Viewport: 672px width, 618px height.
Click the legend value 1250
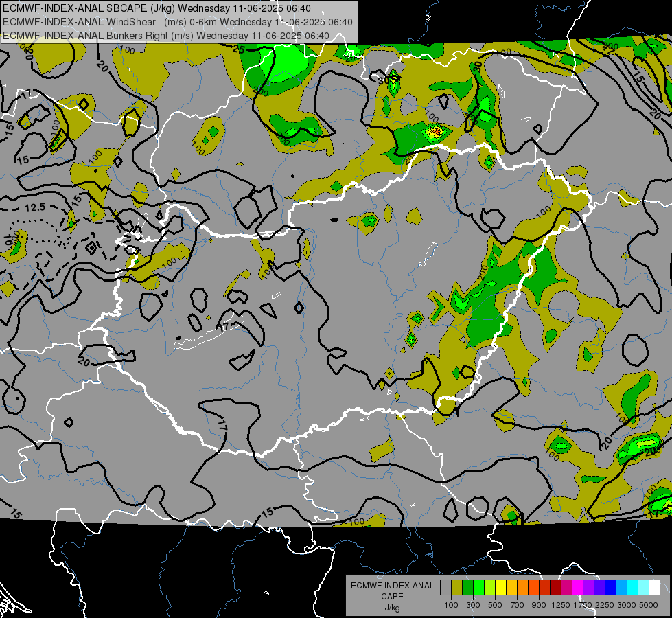[x=561, y=605]
